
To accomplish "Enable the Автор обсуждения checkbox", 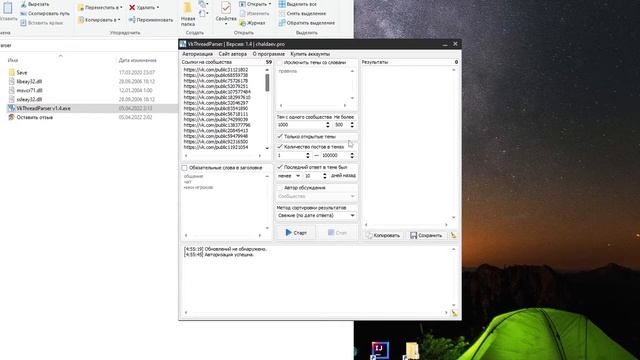I will (x=280, y=188).
